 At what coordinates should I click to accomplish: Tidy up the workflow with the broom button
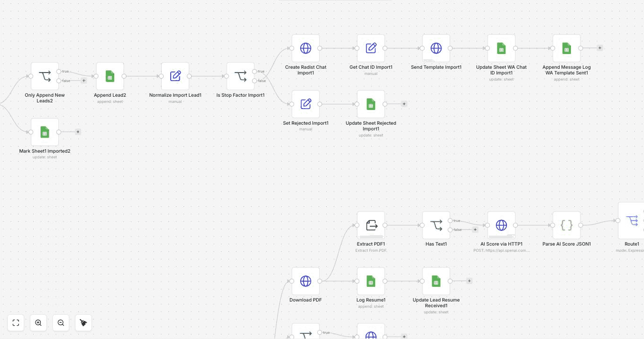pos(83,323)
